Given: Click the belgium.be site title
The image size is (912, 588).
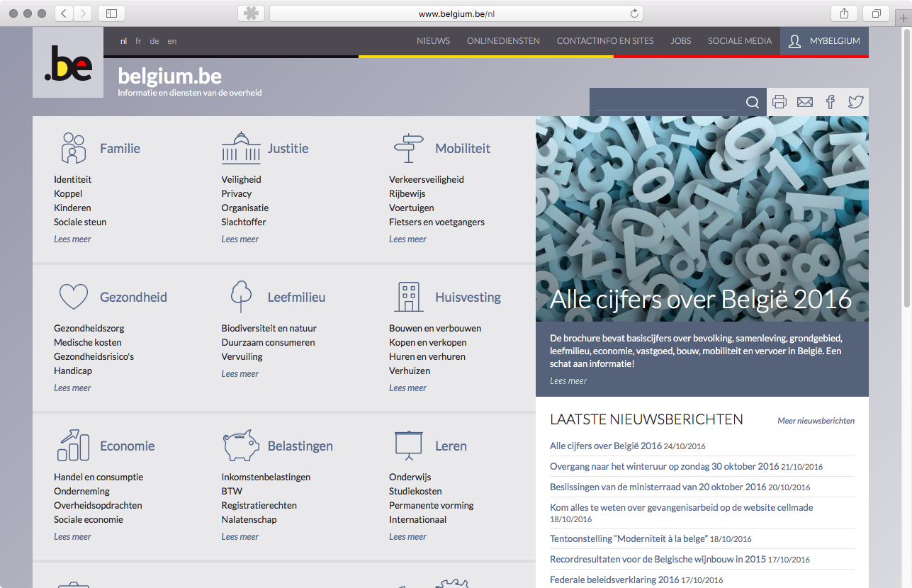Looking at the screenshot, I should tap(169, 76).
